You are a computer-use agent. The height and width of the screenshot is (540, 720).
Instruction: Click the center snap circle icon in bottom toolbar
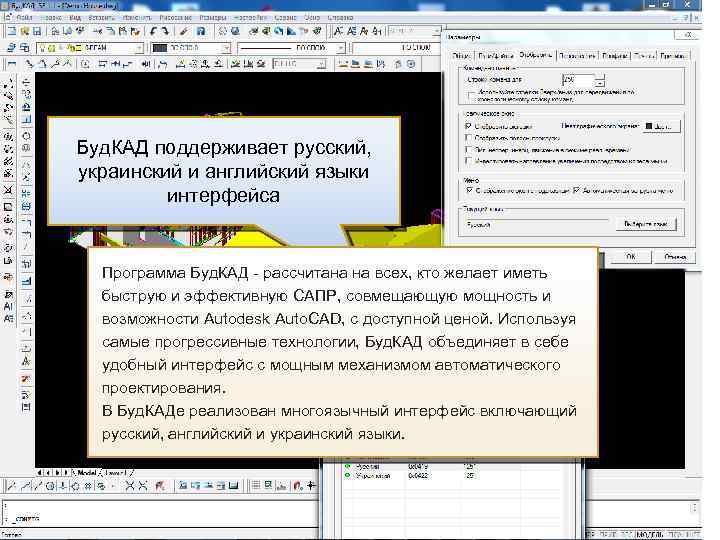[x=51, y=485]
